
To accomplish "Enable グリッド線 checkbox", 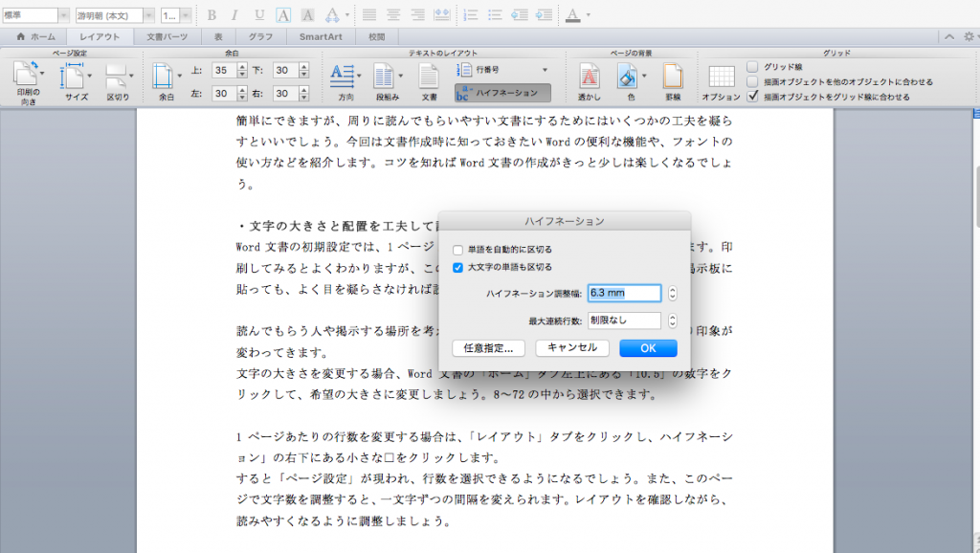I will [752, 66].
